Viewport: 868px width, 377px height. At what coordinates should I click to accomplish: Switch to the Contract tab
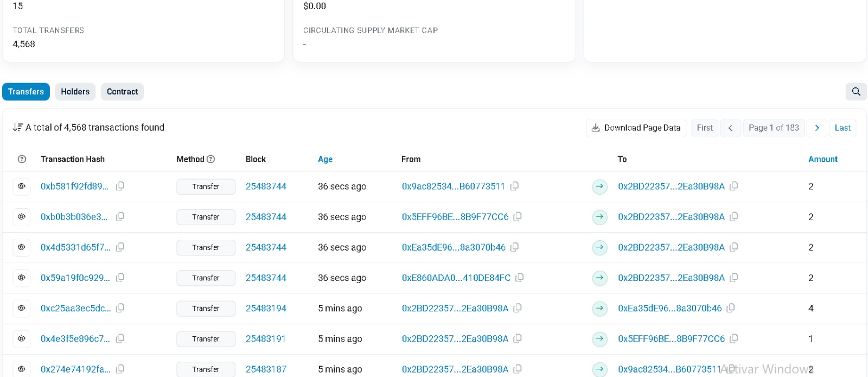[122, 92]
